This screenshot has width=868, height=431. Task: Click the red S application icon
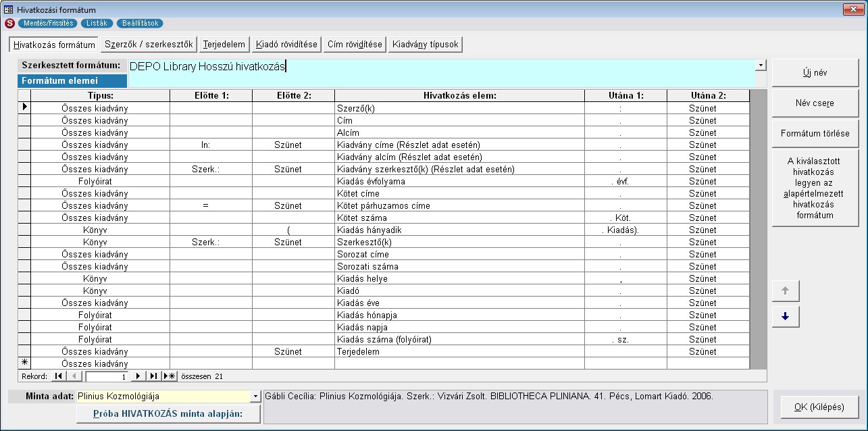[9, 23]
